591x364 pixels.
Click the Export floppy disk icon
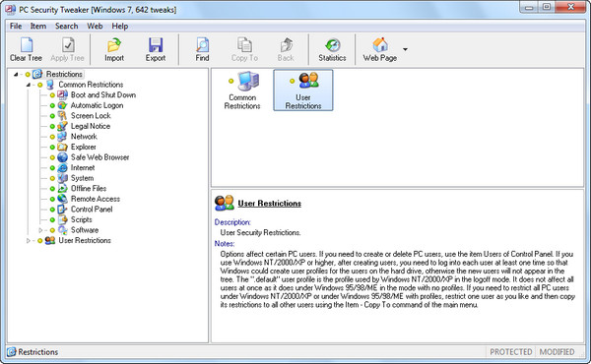click(x=156, y=45)
